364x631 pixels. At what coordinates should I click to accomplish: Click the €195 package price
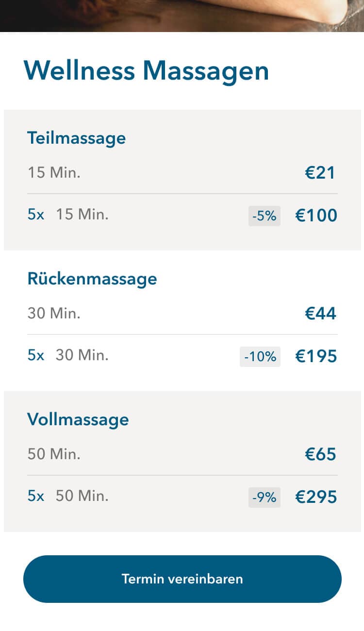pyautogui.click(x=316, y=356)
